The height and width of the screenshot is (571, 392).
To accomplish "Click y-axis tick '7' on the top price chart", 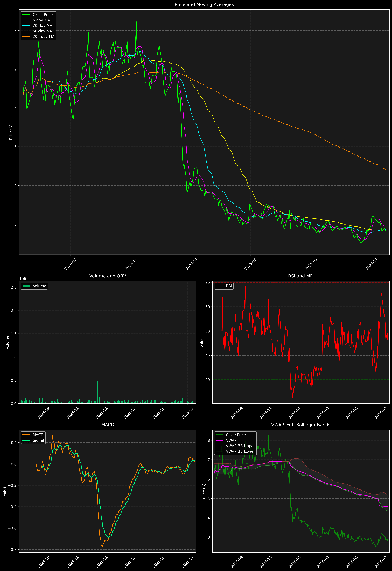I will coord(15,69).
